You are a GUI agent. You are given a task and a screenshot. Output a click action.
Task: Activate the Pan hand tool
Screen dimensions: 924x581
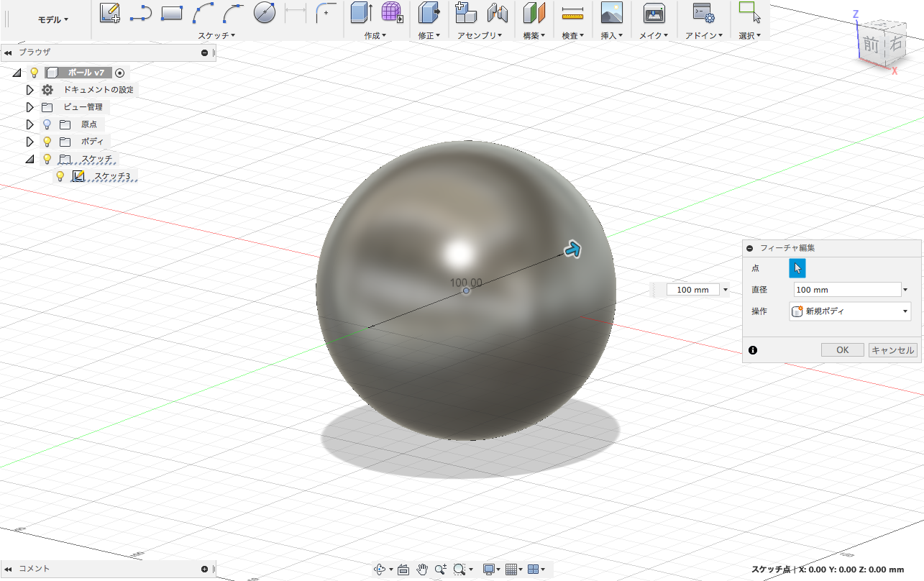pyautogui.click(x=423, y=569)
